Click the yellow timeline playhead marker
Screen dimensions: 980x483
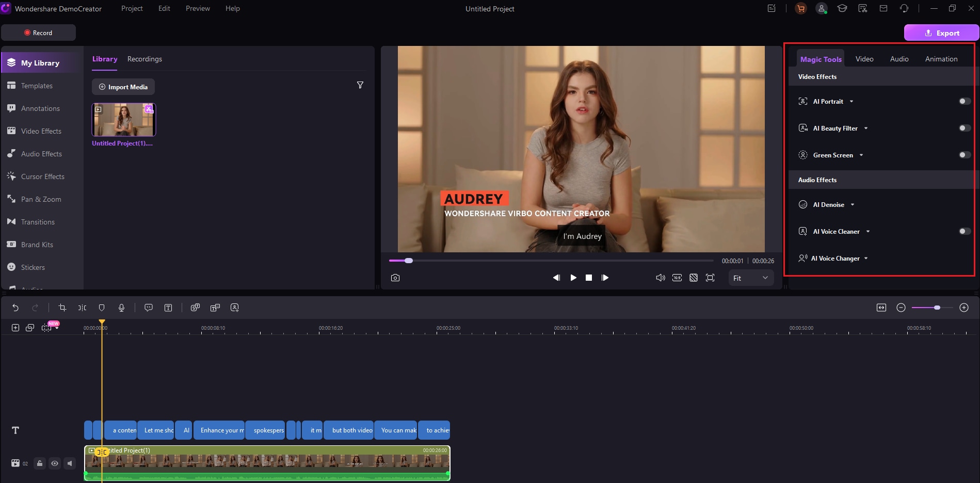[x=102, y=322]
